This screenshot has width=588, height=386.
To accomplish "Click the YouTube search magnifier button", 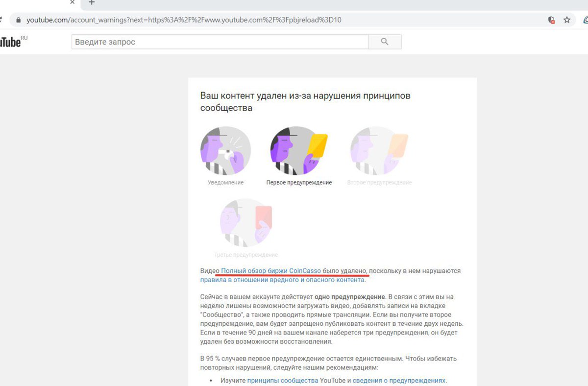I will pyautogui.click(x=385, y=42).
